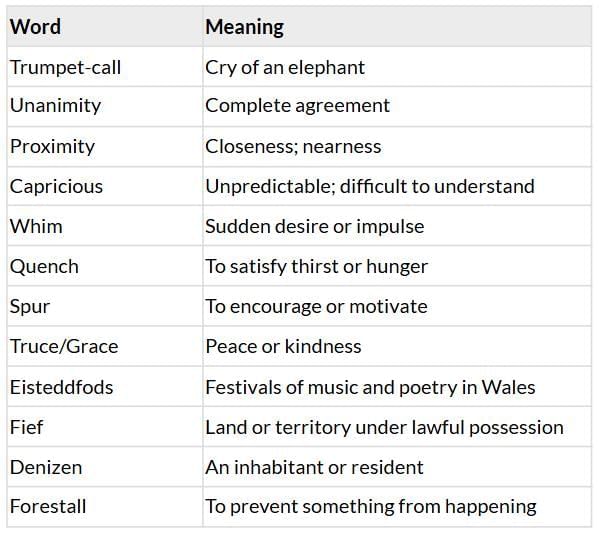Click Land or territory under lawful possession
This screenshot has width=599, height=536.
click(385, 428)
